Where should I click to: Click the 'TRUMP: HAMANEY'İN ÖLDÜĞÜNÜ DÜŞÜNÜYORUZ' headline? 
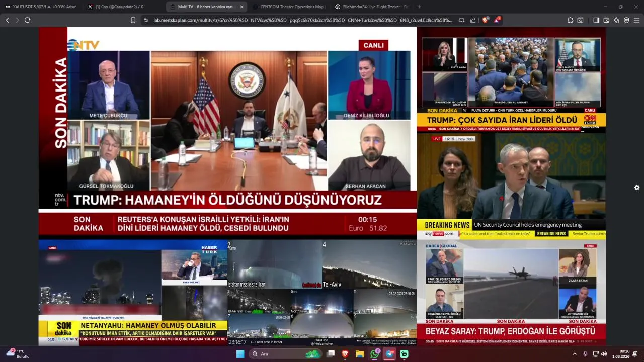click(228, 200)
